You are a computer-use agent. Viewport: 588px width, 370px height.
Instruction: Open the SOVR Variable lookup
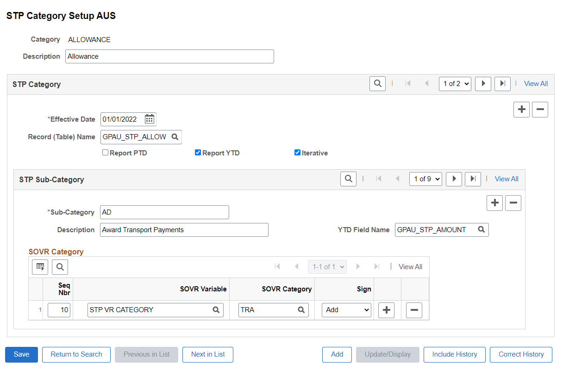point(216,310)
